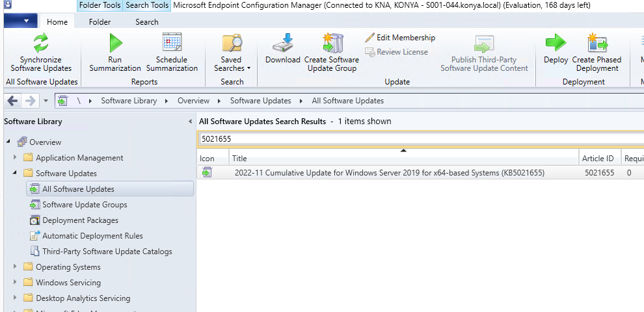This screenshot has height=312, width=644.
Task: Click Synchronize Software Updates icon
Action: click(x=41, y=42)
